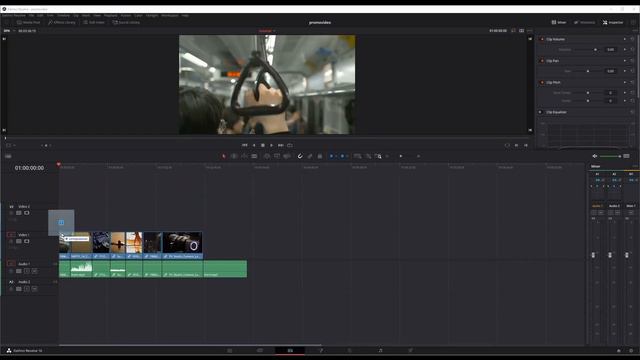Select the Blade Edit Mode tool
Image resolution: width=640 pixels, height=360 pixels.
(254, 156)
